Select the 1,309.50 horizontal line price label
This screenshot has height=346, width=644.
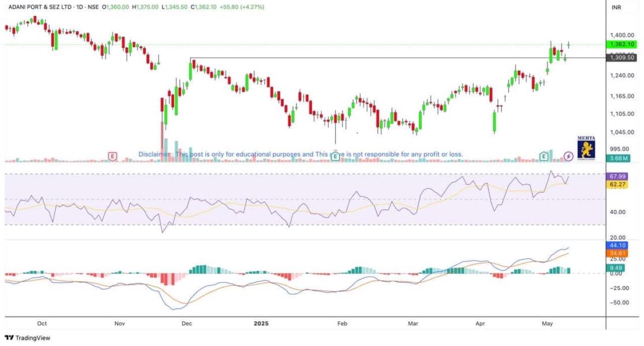point(622,58)
